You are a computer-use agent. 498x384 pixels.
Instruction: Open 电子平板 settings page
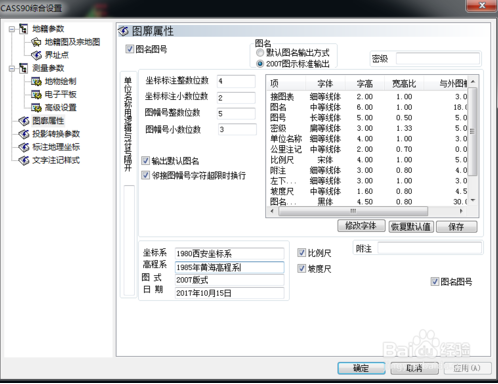pyautogui.click(x=60, y=95)
